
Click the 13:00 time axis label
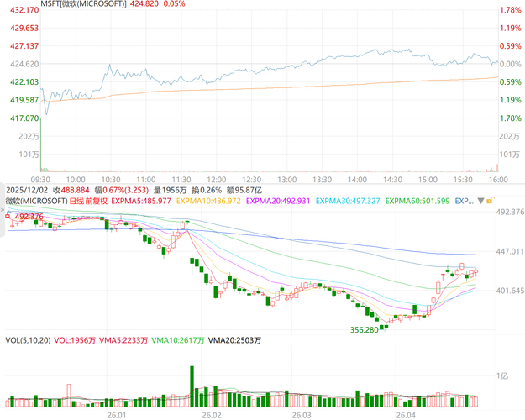[287, 180]
